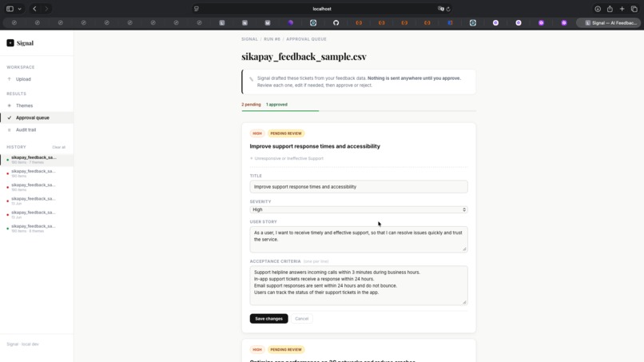Viewport: 644px width, 362px height.
Task: Click the User Story resize handle
Action: coord(464,249)
